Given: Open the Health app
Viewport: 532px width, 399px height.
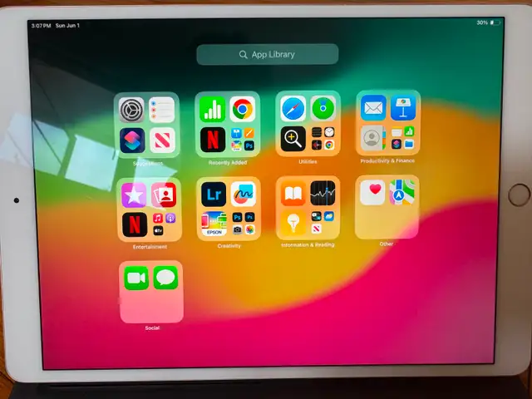Looking at the screenshot, I should point(372,192).
